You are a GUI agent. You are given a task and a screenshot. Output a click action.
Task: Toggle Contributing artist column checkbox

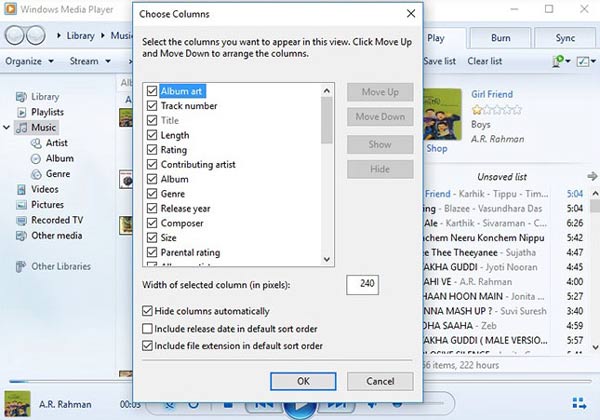(152, 164)
